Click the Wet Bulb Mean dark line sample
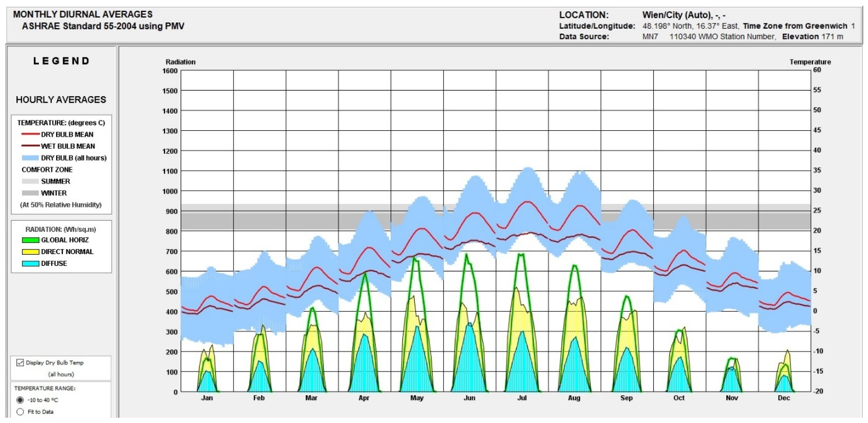This screenshot has width=868, height=423. tap(30, 146)
